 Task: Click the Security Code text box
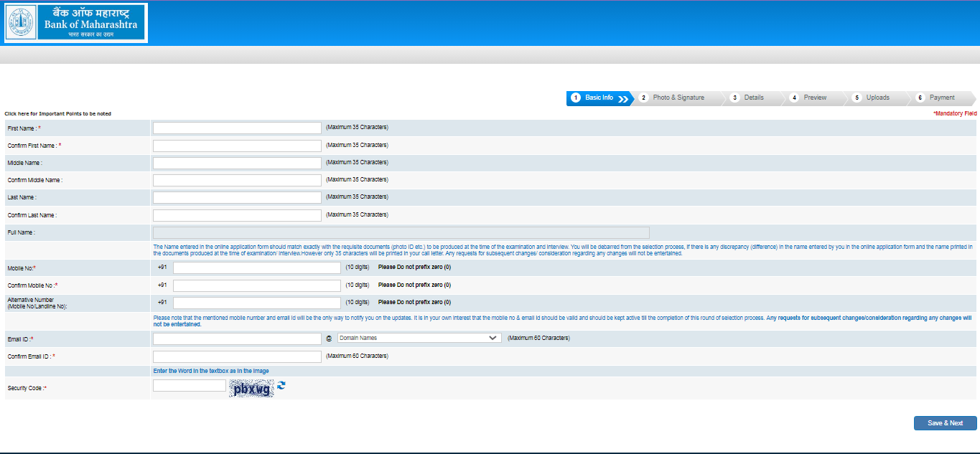point(190,386)
